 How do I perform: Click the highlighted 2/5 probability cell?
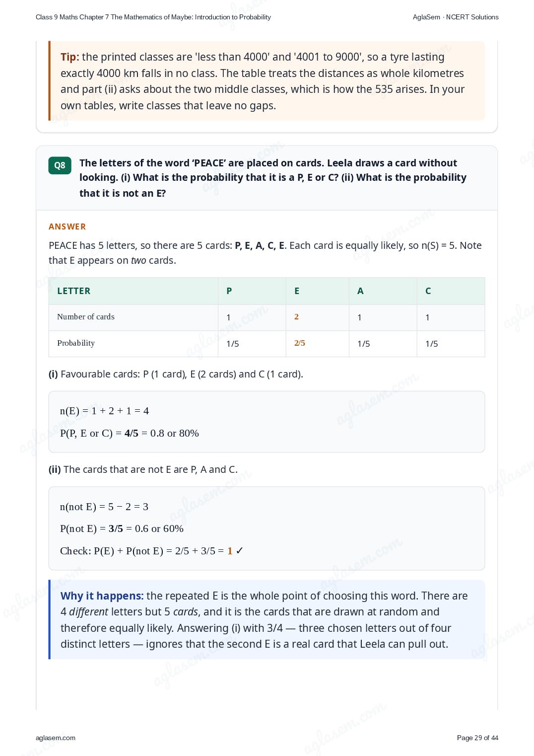click(300, 343)
